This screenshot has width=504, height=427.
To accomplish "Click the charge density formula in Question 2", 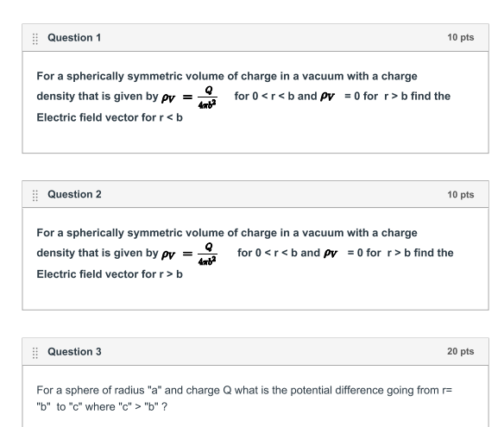I will pyautogui.click(x=189, y=254).
